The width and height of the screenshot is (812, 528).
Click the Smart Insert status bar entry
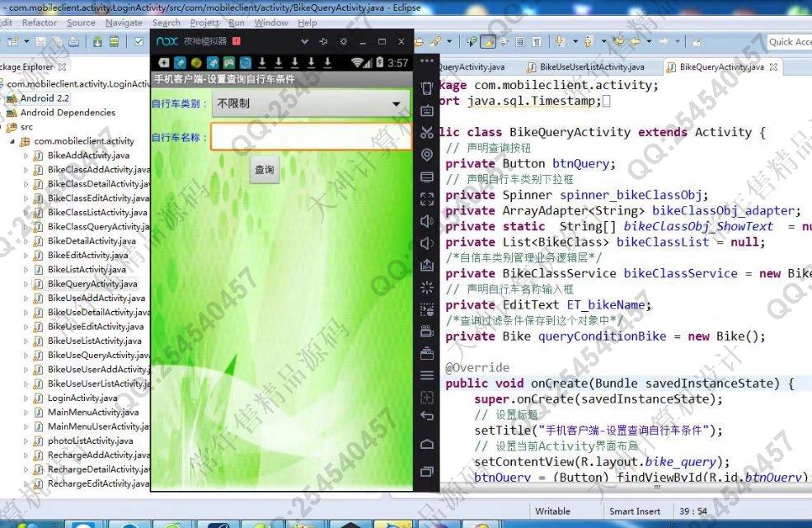(635, 511)
